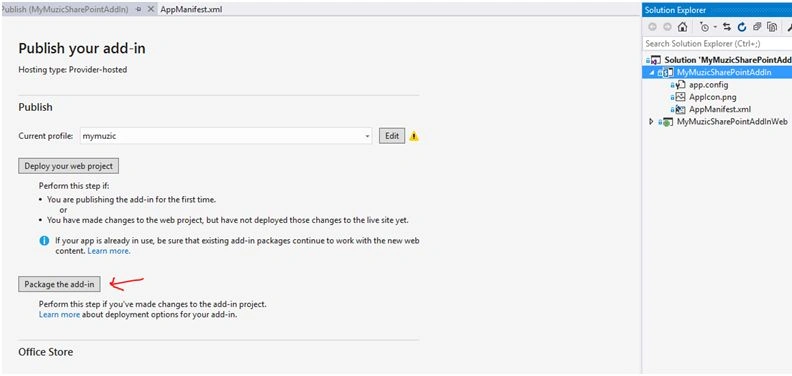792x376 pixels.
Task: Refresh the Solution Explorer
Action: click(x=741, y=27)
